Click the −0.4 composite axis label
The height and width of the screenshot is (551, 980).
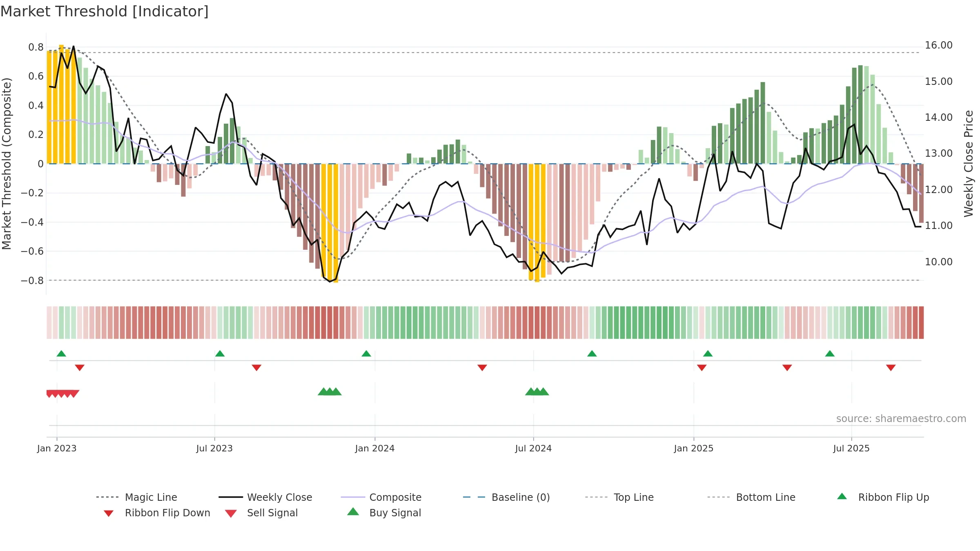(x=32, y=222)
